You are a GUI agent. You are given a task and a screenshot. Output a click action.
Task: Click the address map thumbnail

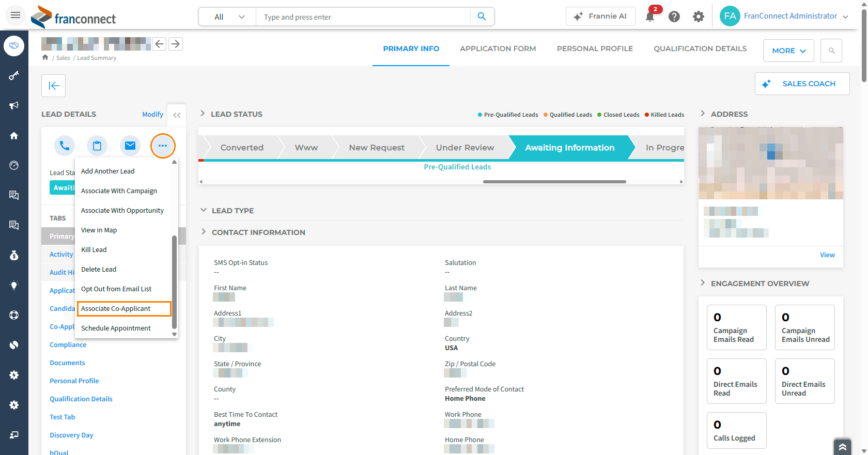pos(771,163)
